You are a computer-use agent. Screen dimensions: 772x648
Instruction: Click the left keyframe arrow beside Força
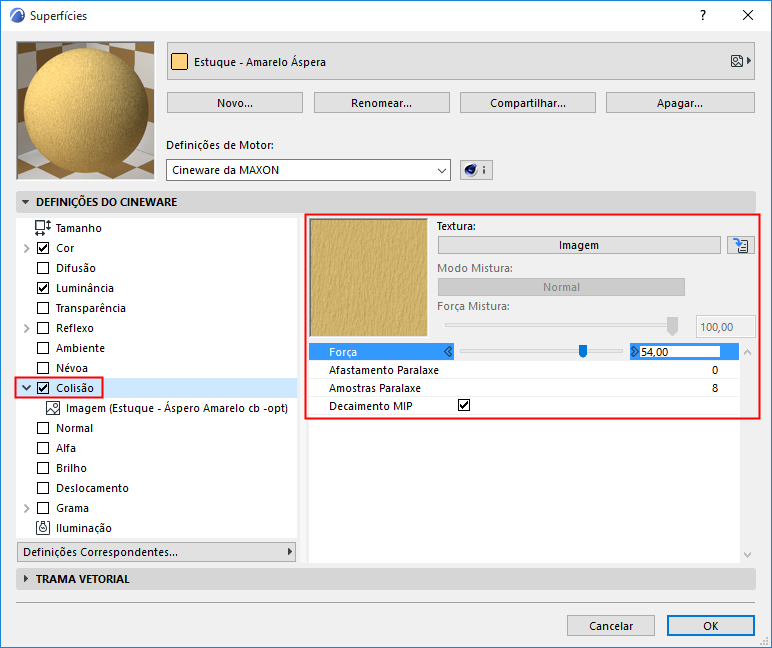point(448,352)
